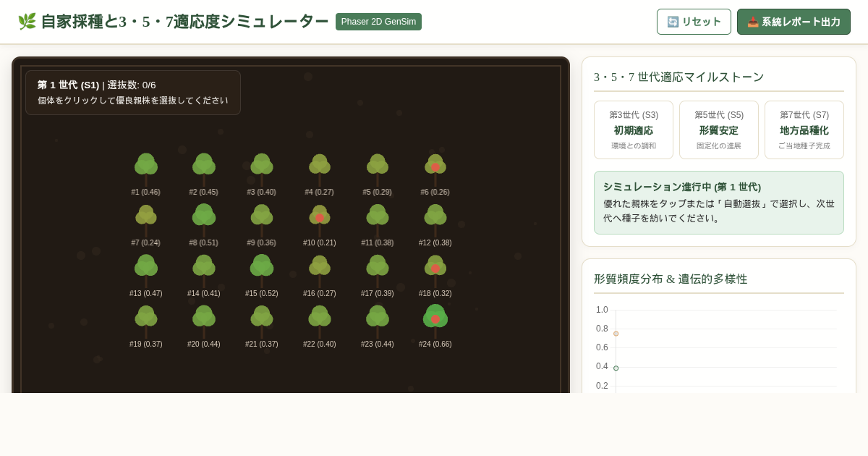Select plant #16 (0.27)
This screenshot has width=868, height=456.
coord(320,272)
